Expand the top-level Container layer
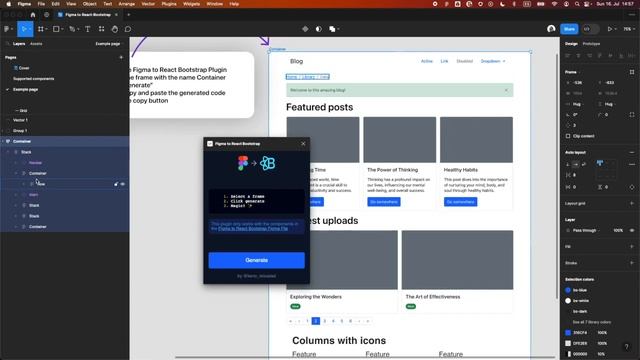The width and height of the screenshot is (640, 360). coord(3,141)
